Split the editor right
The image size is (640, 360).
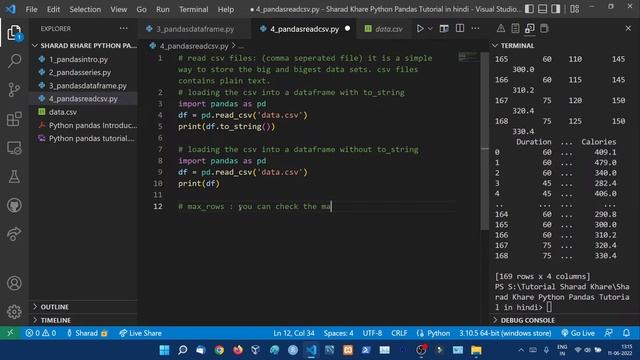point(460,29)
